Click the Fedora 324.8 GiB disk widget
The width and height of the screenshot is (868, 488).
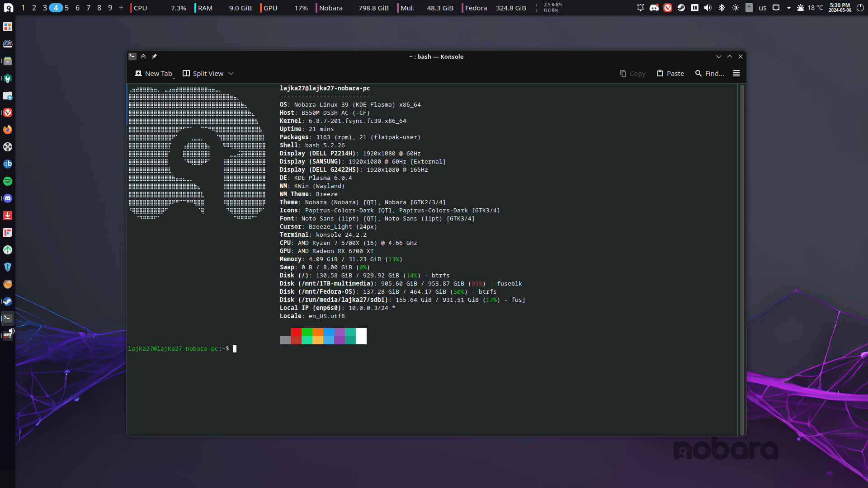click(494, 8)
